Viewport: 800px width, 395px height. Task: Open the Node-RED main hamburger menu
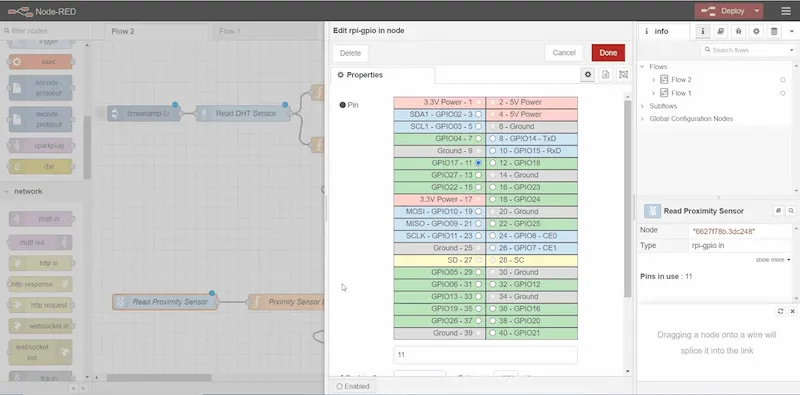click(x=786, y=11)
